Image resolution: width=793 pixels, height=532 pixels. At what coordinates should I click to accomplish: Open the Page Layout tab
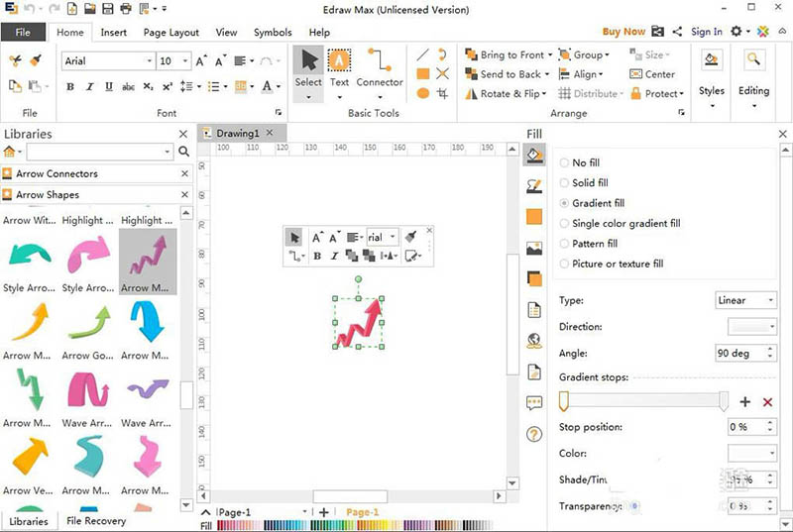pos(170,33)
